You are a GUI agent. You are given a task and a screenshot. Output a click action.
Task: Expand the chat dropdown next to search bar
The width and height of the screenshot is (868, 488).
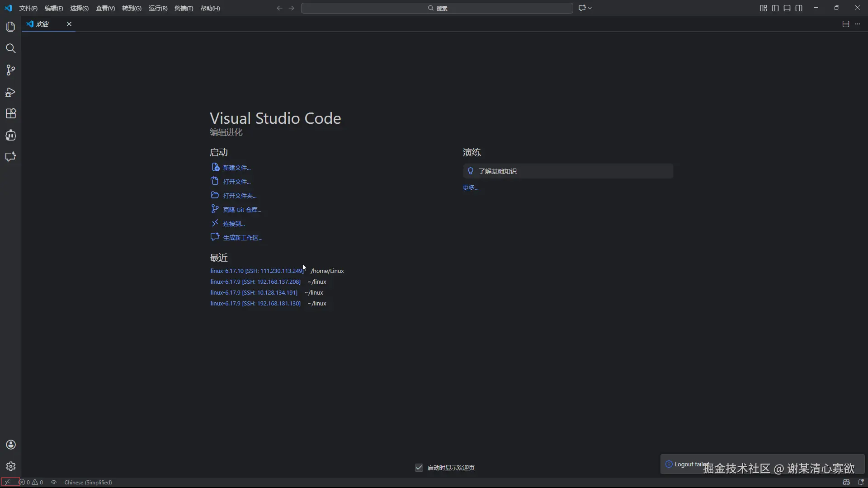point(590,8)
